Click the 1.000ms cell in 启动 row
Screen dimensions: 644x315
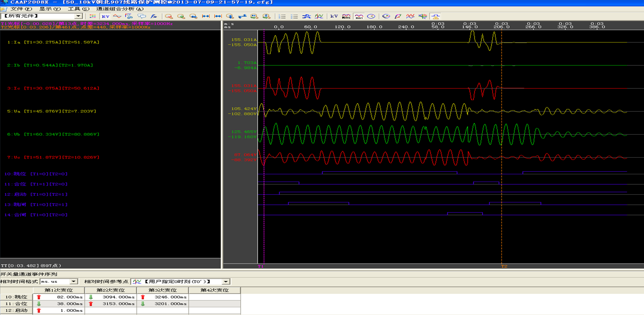point(59,311)
